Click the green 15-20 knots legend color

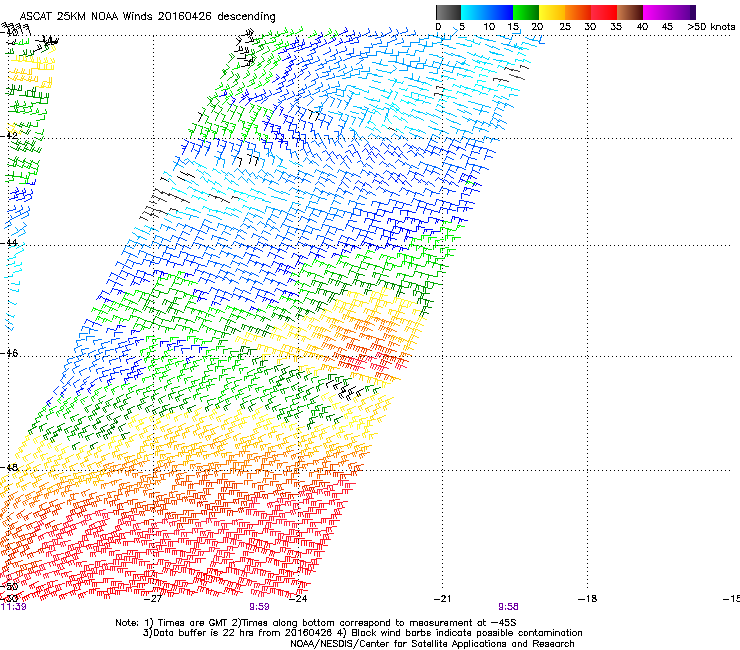click(x=526, y=12)
